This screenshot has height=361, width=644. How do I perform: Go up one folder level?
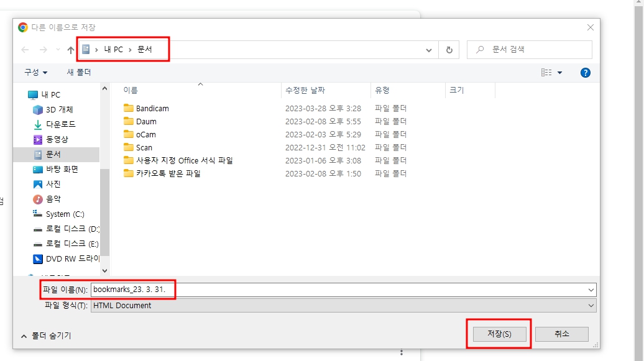71,50
